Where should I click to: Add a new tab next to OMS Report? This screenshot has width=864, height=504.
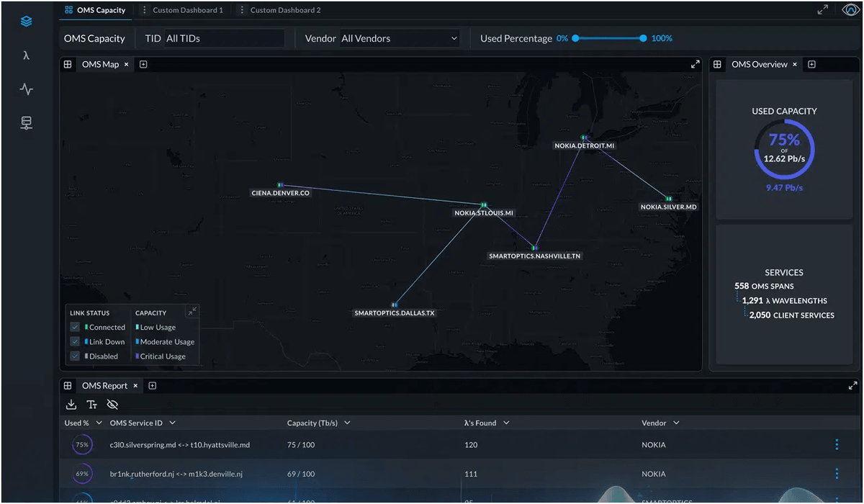pyautogui.click(x=153, y=386)
